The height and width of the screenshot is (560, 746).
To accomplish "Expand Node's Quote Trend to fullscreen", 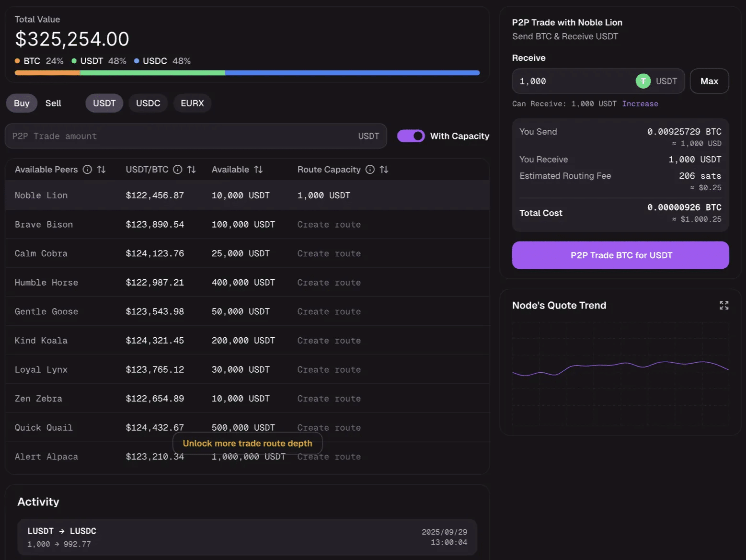I will 724,305.
